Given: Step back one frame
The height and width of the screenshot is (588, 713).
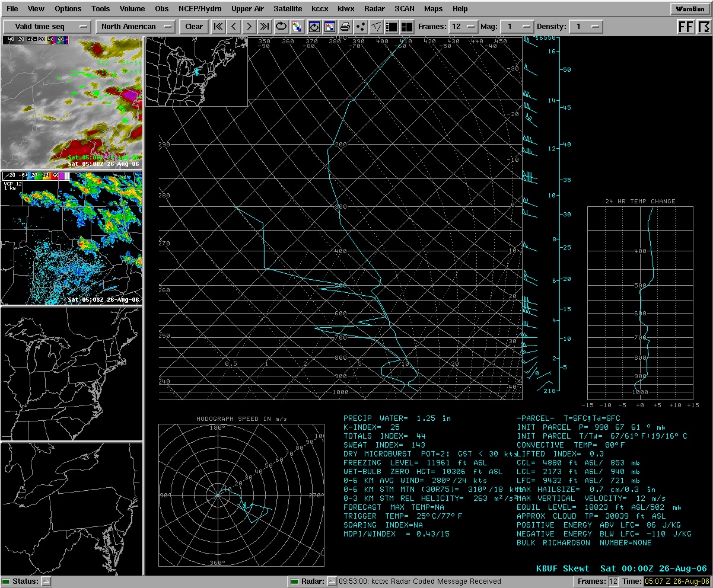Looking at the screenshot, I should [234, 27].
